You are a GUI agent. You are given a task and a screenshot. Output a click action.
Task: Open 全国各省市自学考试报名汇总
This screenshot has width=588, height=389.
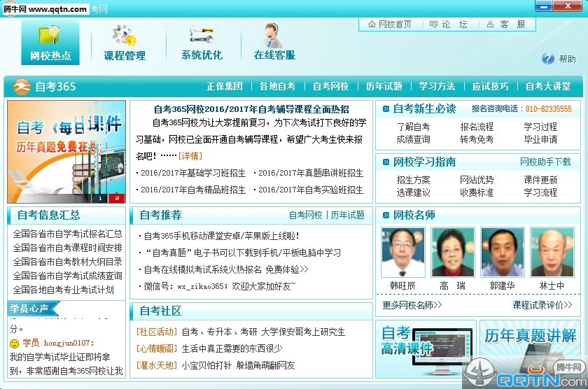point(67,234)
